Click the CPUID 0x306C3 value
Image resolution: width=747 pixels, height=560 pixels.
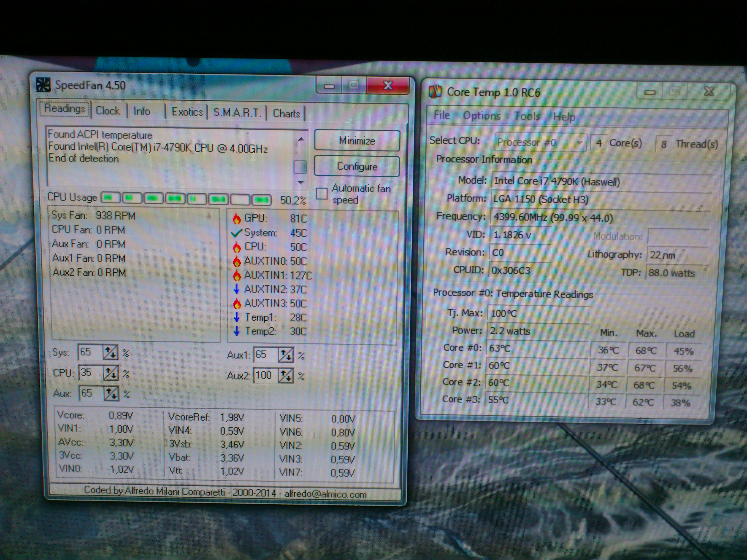519,270
